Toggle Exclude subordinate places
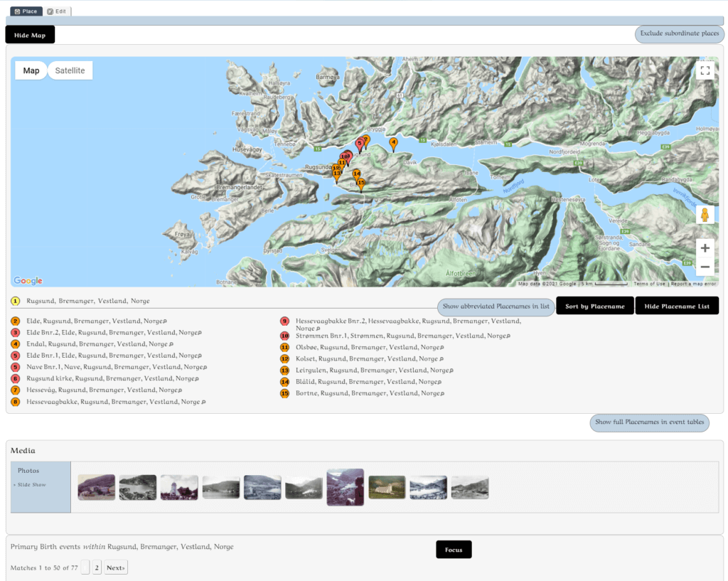The height and width of the screenshot is (581, 728). 679,33
